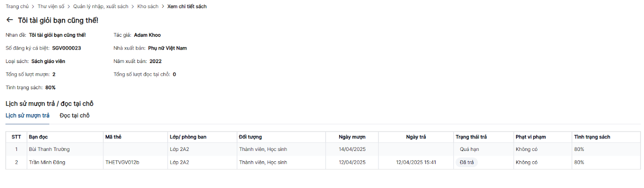This screenshot has height=188, width=644.
Task: Click the Phạt vi phạm column header
Action: pos(530,137)
